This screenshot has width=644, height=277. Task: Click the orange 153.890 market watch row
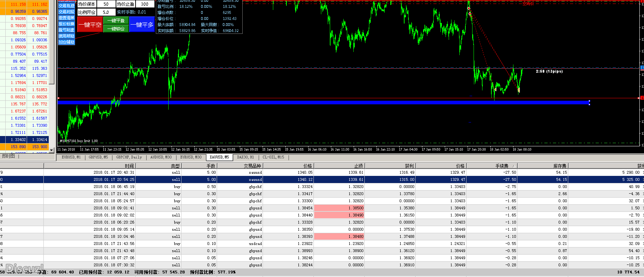point(24,147)
